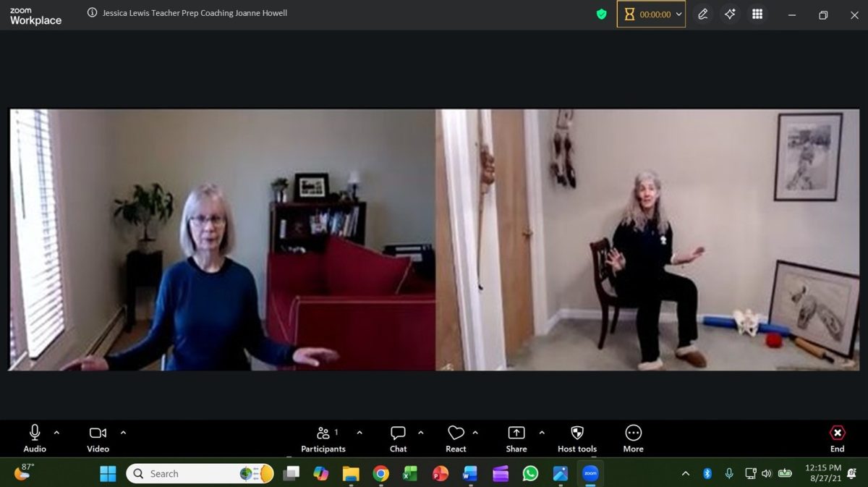The width and height of the screenshot is (868, 487).
Task: Mute the microphone with Audio button
Action: (34, 439)
